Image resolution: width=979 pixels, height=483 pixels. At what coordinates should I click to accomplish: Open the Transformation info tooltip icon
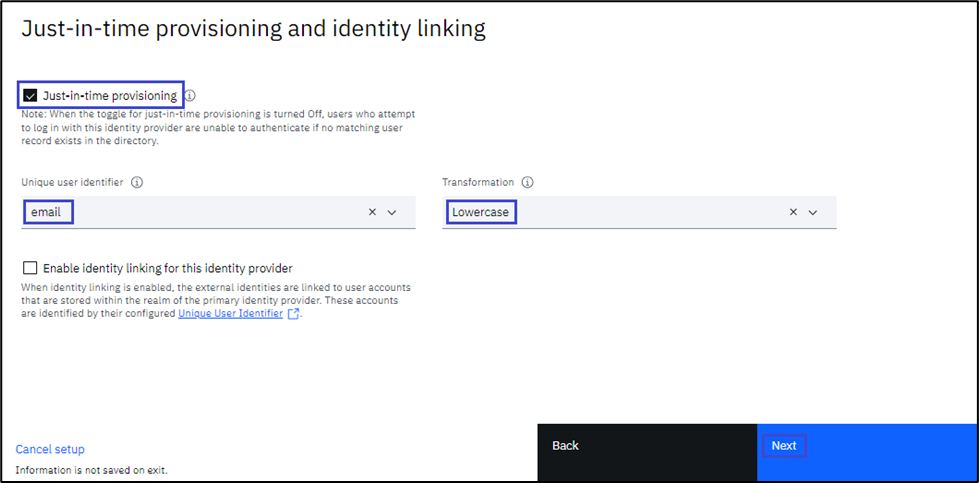point(527,183)
